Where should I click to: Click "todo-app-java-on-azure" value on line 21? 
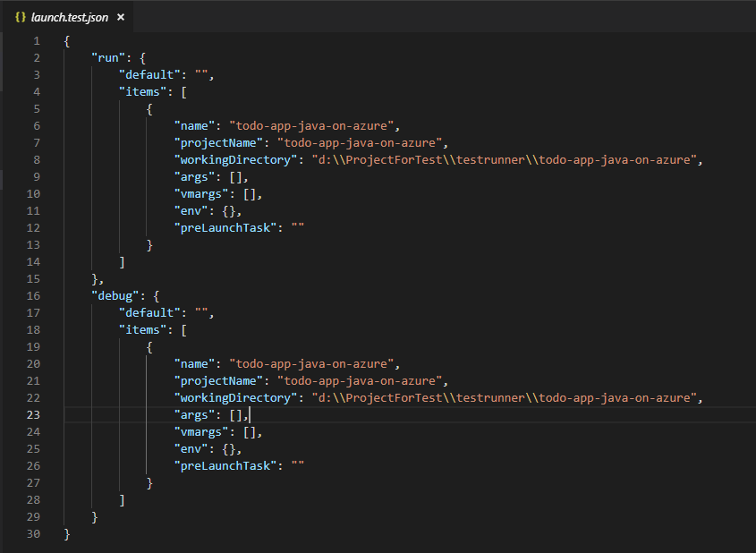[360, 381]
